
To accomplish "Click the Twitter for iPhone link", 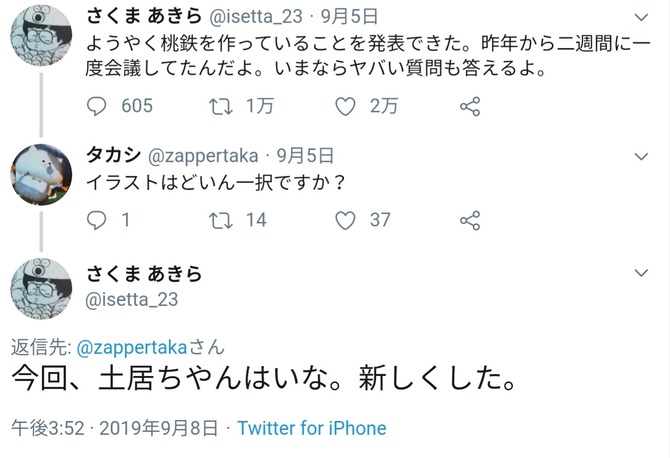I will pos(312,428).
